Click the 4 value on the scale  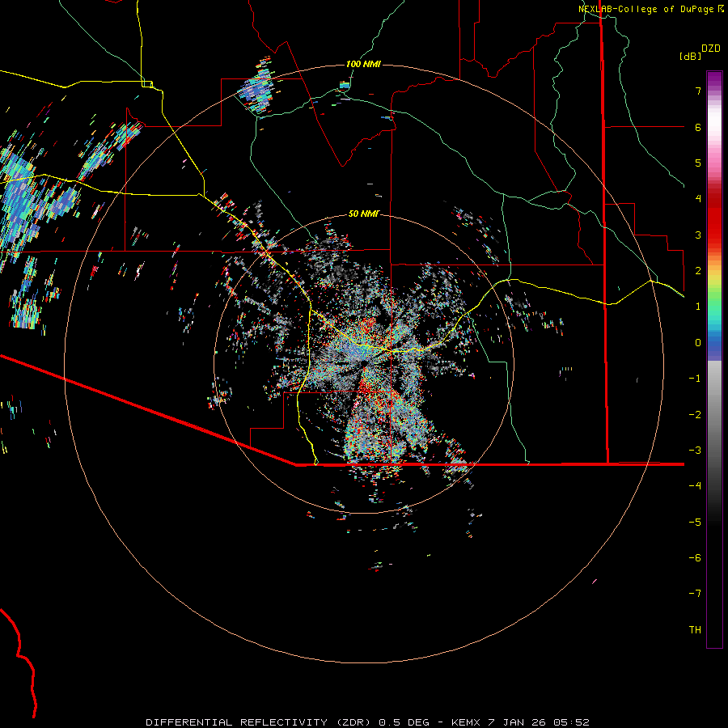[x=698, y=199]
